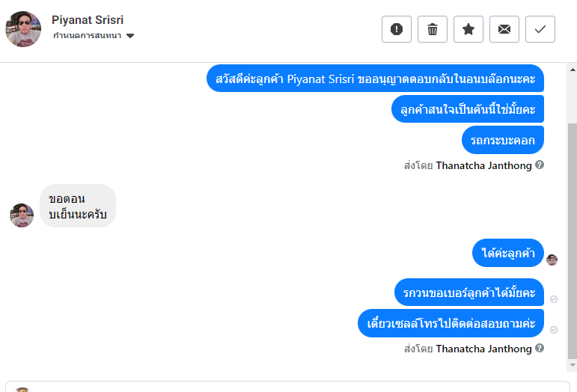
Task: Click the ลูกค้าสนใจเป็นคันนี้ใช่มั้ยคะ message
Action: [468, 109]
